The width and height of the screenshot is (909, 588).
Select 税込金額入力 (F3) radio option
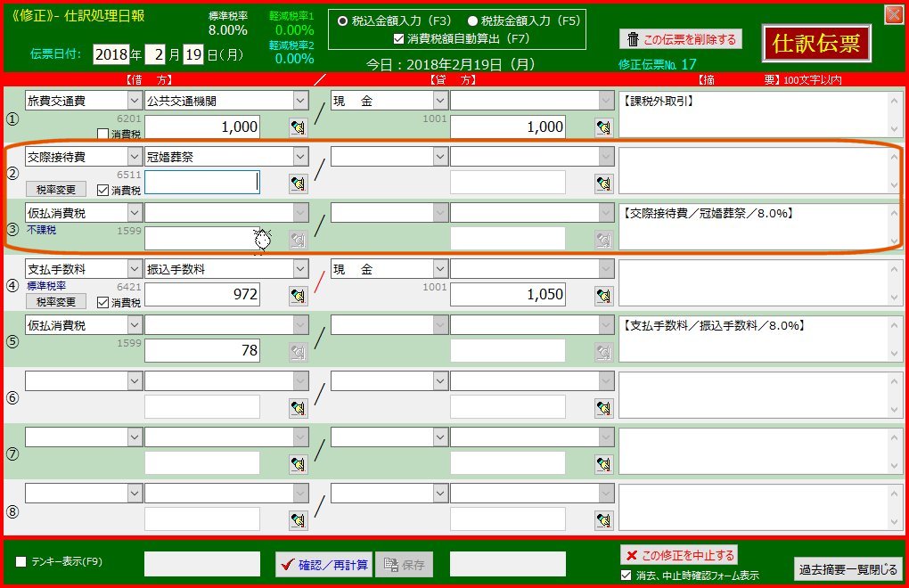[341, 20]
